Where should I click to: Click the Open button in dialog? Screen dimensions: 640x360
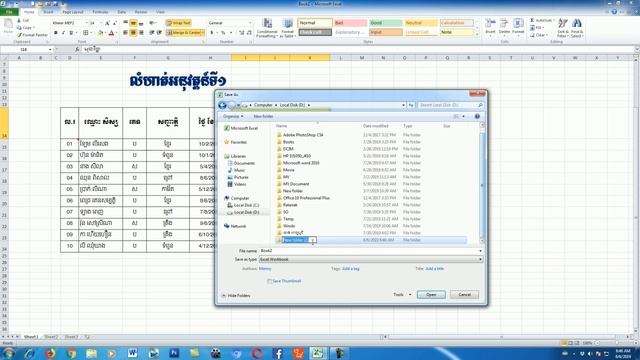(x=431, y=295)
